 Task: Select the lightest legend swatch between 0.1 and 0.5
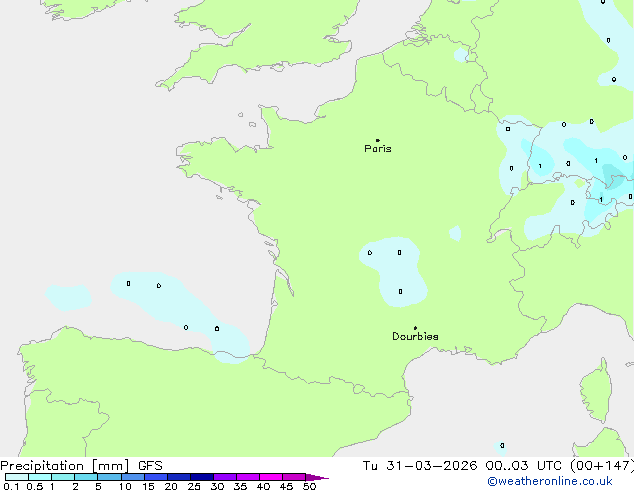[17, 477]
